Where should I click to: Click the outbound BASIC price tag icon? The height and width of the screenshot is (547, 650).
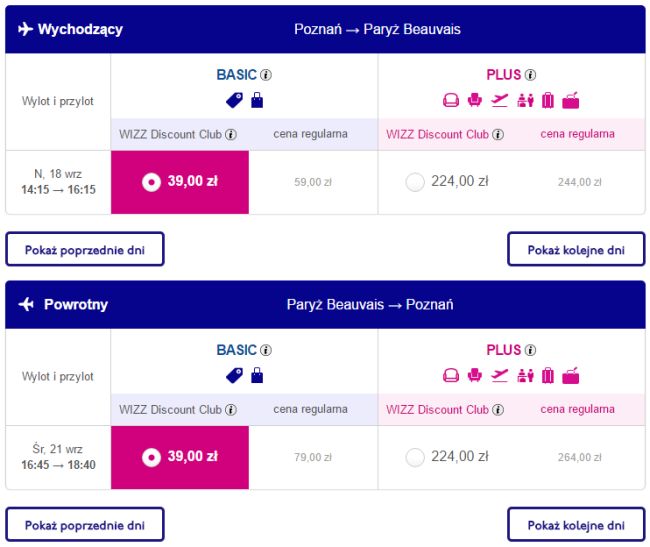point(235,100)
